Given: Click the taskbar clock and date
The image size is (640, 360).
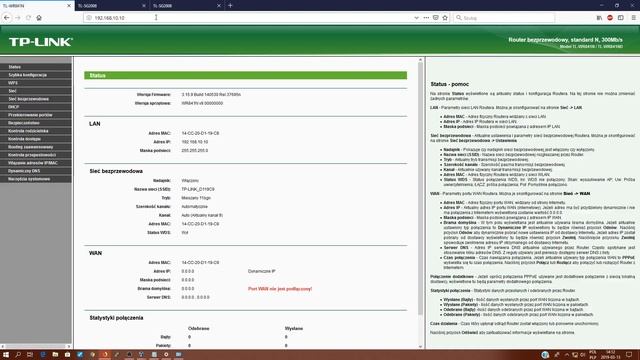Looking at the screenshot, I should [611, 355].
